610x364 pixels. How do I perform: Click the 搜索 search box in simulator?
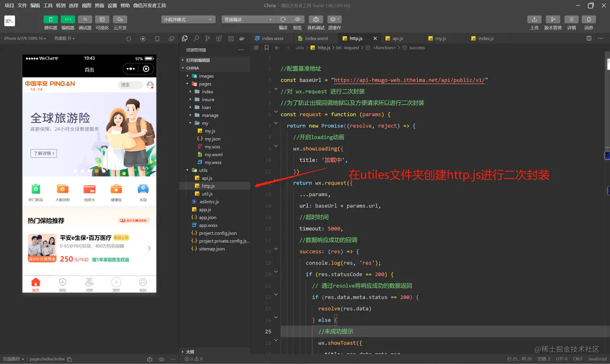130,85
